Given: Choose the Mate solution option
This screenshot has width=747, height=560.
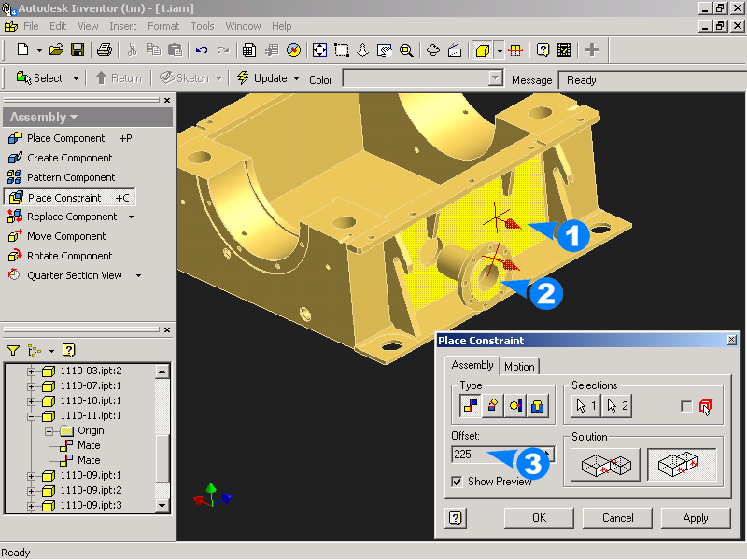Looking at the screenshot, I should 605,465.
